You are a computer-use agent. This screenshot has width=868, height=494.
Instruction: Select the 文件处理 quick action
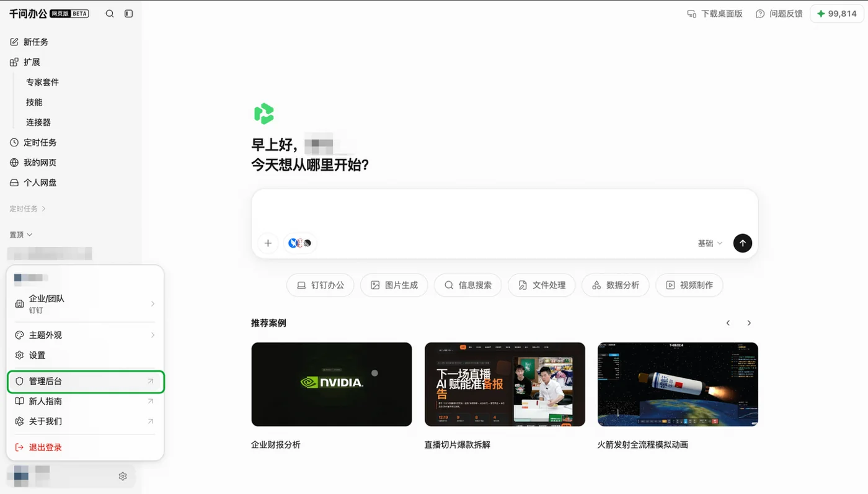tap(542, 285)
